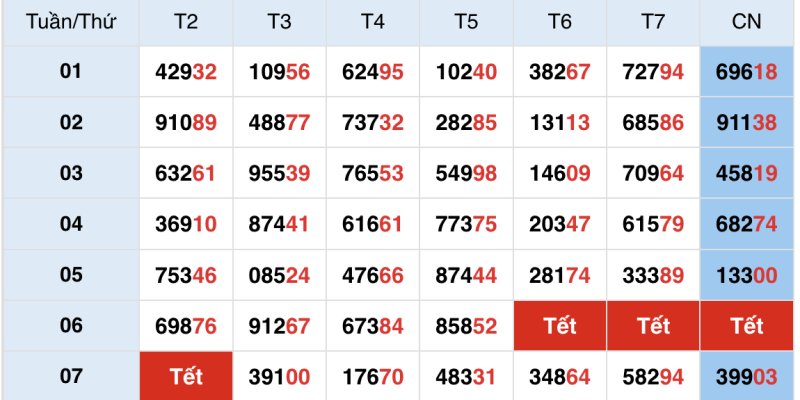Screen dimensions: 800x400
Task: Click the number 48877 cell
Action: pos(279,123)
